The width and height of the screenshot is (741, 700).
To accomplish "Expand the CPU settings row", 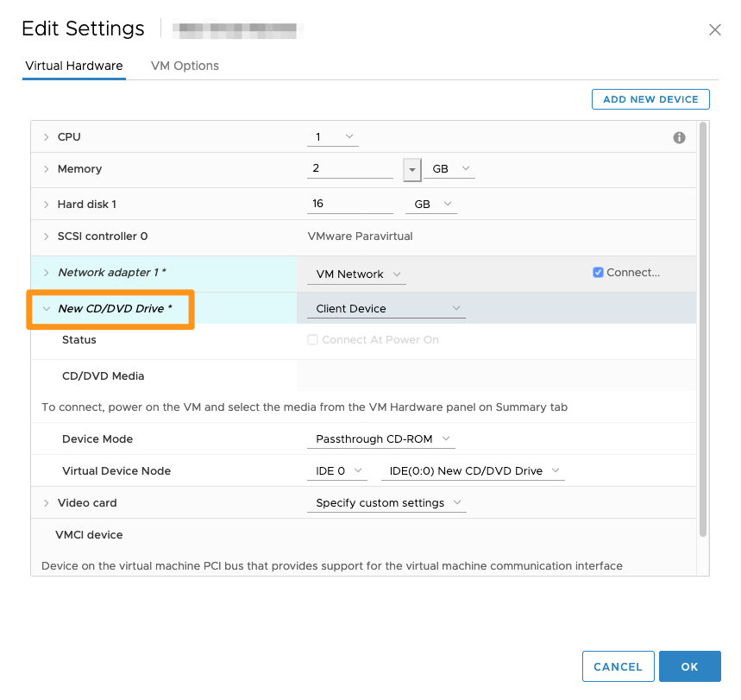I will point(47,137).
